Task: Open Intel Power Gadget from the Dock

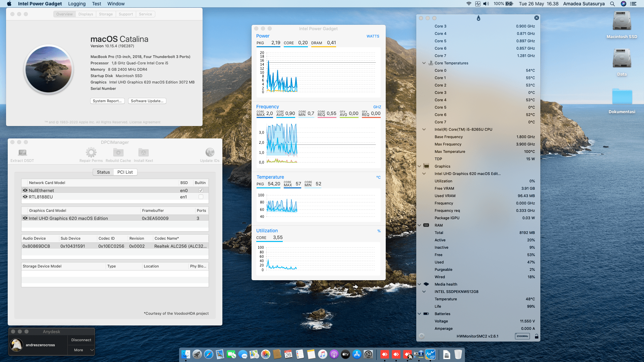Action: click(430, 354)
